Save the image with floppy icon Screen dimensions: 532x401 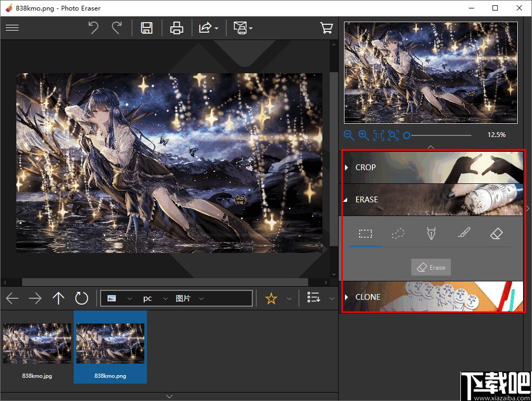coord(146,28)
